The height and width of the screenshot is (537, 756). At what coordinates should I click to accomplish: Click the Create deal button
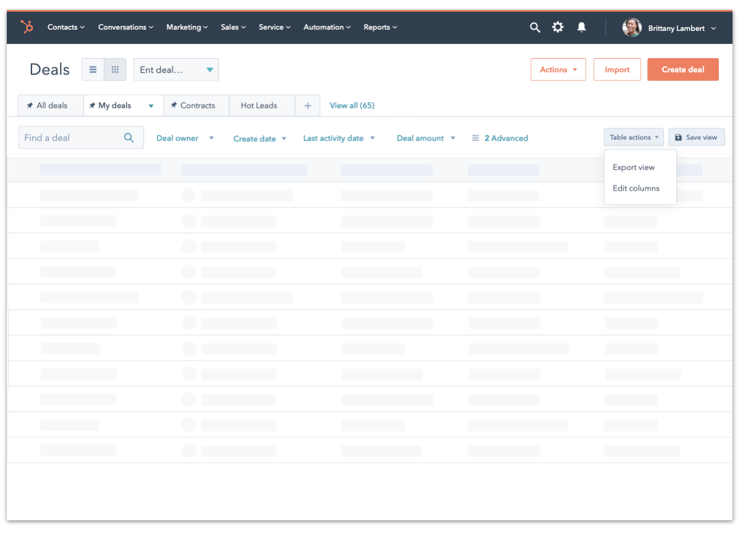(683, 70)
